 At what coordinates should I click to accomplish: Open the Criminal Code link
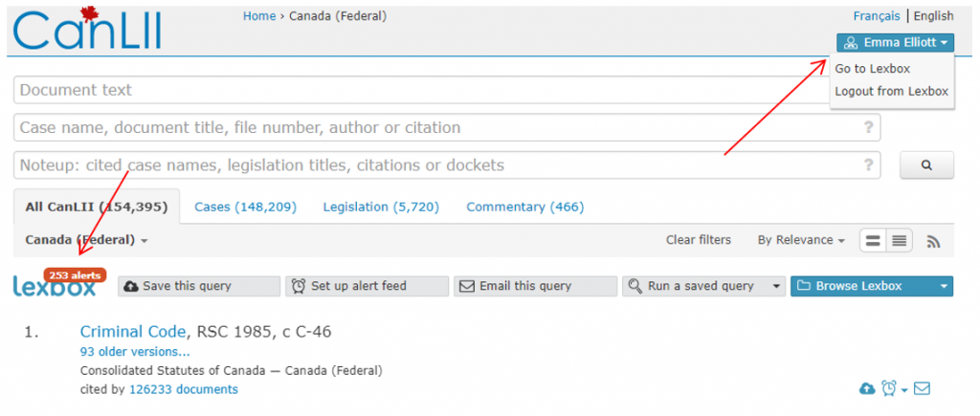(133, 332)
